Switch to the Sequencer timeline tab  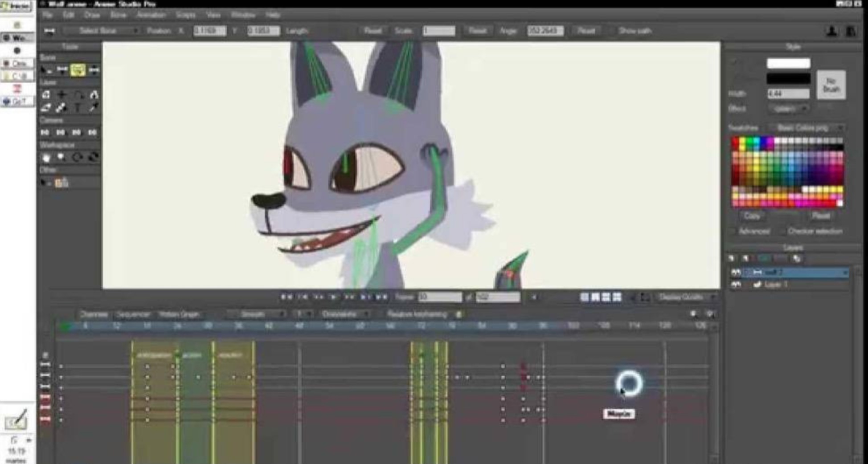click(x=133, y=314)
